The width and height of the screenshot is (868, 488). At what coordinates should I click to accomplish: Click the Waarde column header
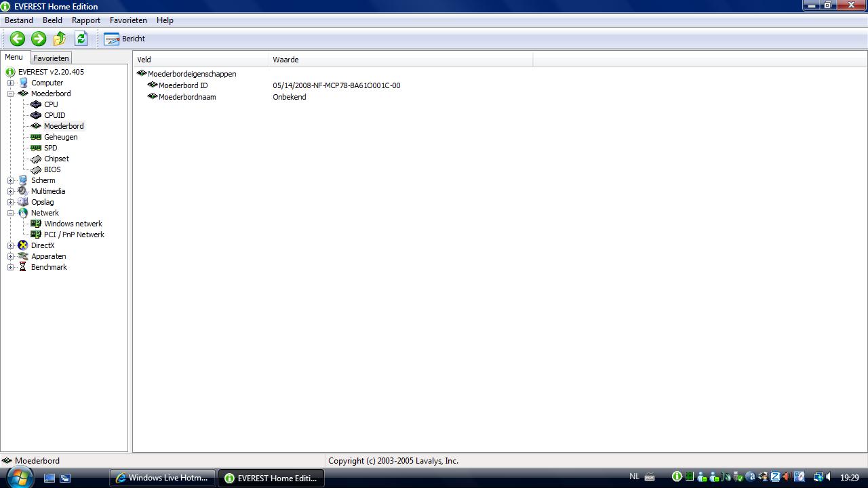point(401,60)
